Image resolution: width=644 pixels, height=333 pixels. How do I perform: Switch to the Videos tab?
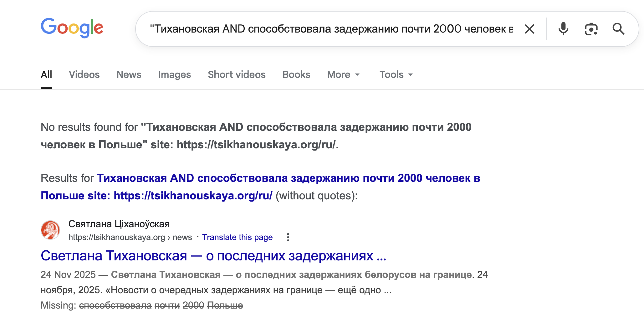(x=84, y=74)
